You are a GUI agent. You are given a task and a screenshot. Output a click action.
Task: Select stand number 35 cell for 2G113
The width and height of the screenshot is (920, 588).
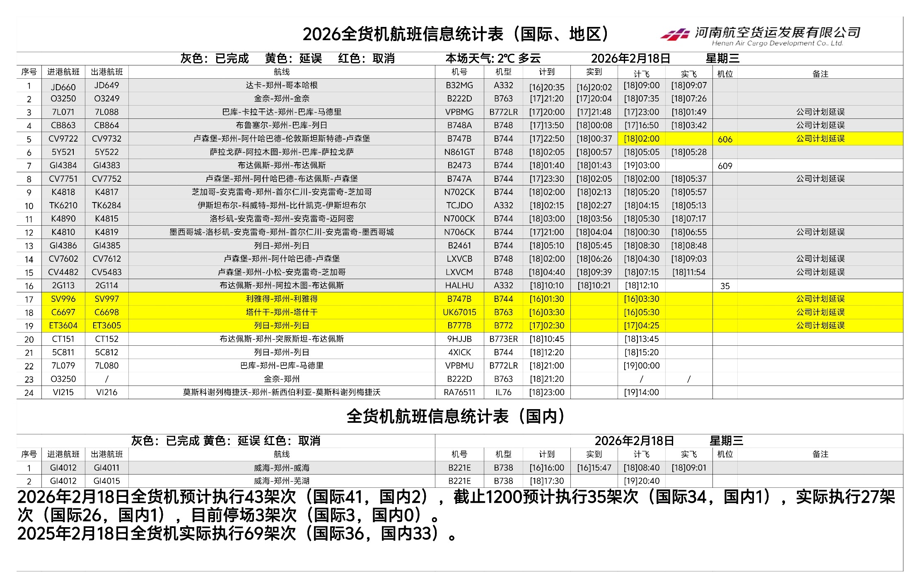(724, 286)
